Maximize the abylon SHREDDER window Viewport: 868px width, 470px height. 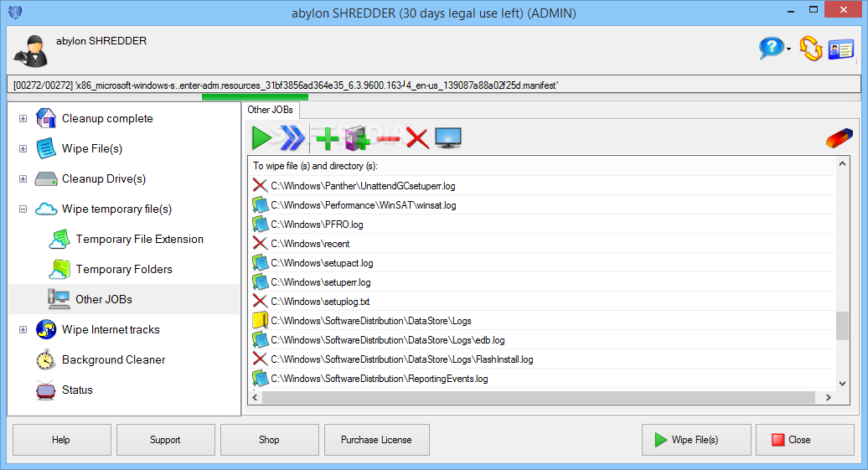pyautogui.click(x=814, y=9)
